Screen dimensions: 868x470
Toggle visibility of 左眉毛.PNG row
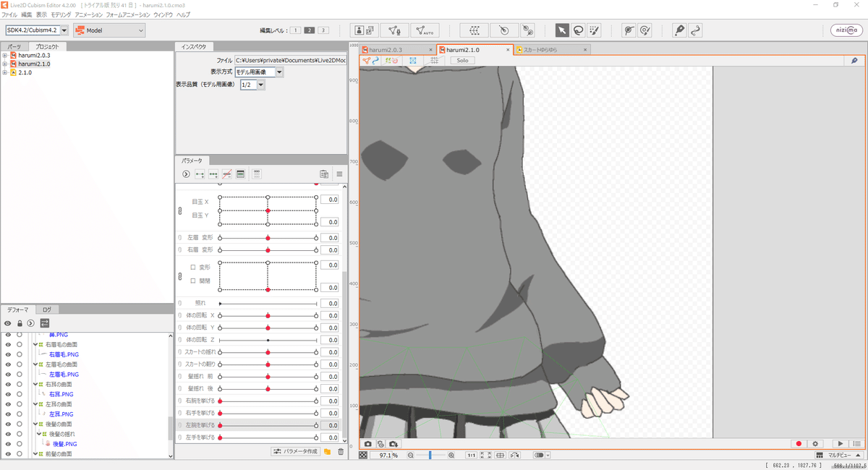click(8, 375)
